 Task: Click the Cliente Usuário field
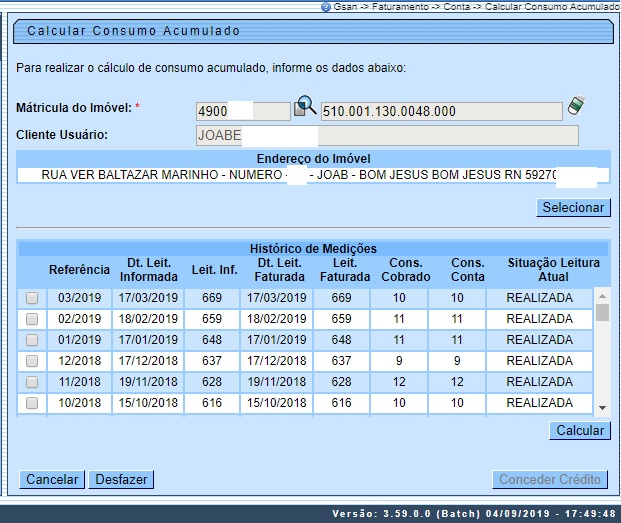click(386, 135)
